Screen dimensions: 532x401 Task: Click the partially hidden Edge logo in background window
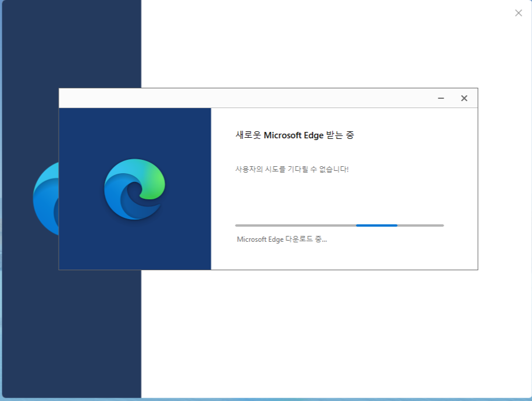(x=46, y=198)
